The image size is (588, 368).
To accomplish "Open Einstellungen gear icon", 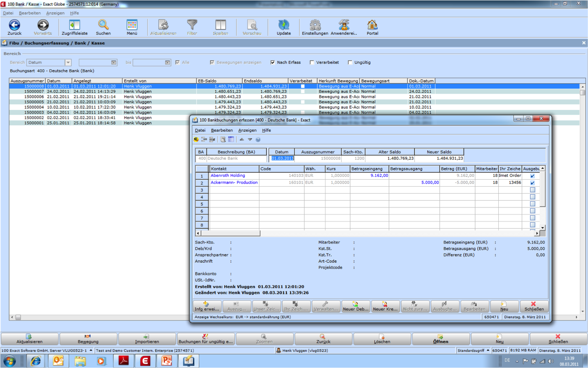I will [315, 25].
